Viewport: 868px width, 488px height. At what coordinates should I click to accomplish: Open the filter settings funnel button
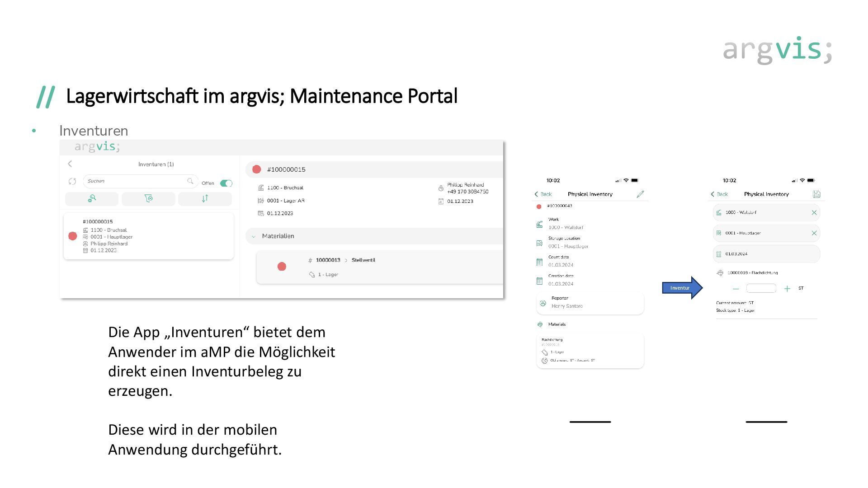pos(148,198)
